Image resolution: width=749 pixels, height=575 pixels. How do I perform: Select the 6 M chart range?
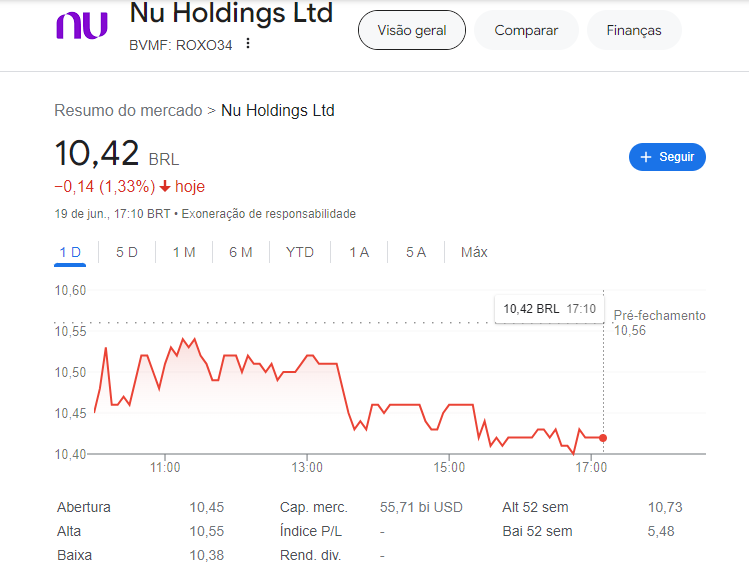coord(240,252)
